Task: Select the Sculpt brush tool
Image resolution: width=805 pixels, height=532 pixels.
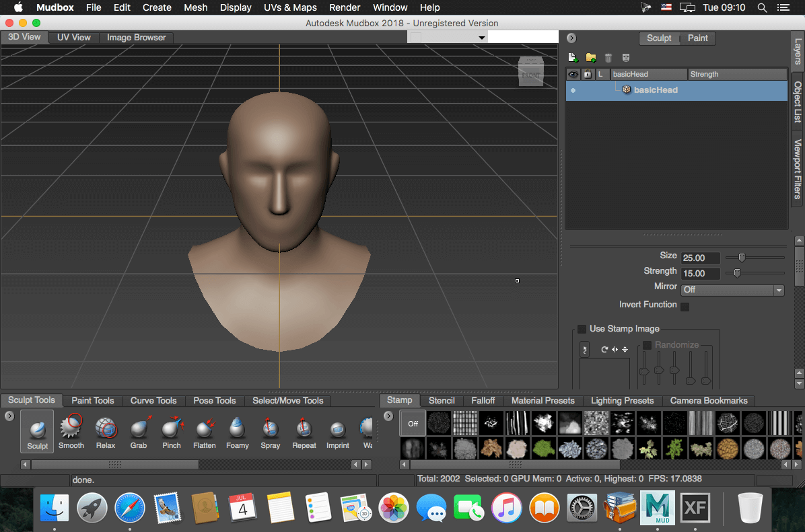Action: (37, 431)
